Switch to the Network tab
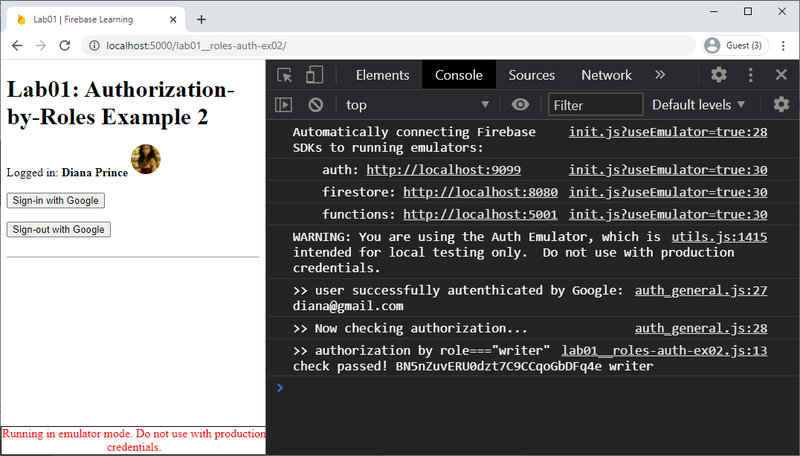The width and height of the screenshot is (800, 456). click(x=606, y=75)
